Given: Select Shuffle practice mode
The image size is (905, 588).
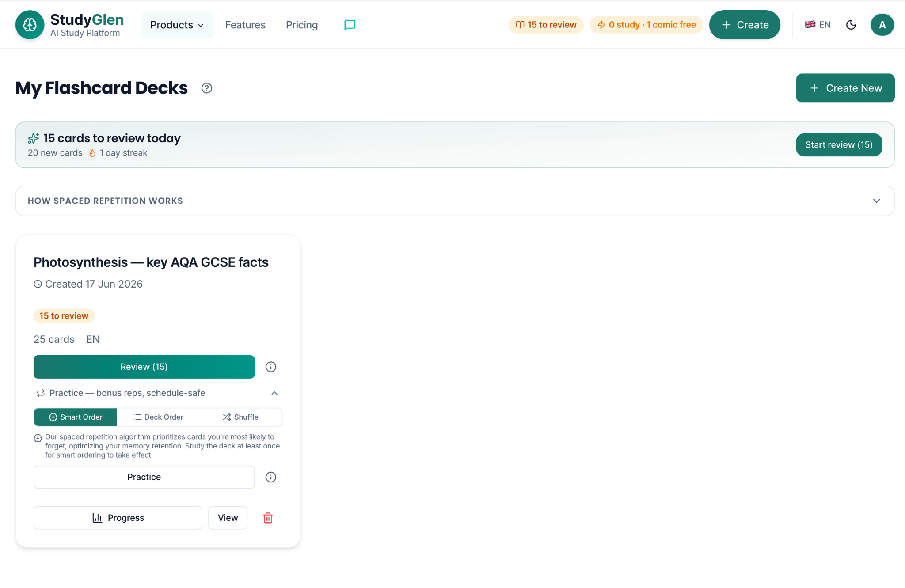Looking at the screenshot, I should [240, 417].
